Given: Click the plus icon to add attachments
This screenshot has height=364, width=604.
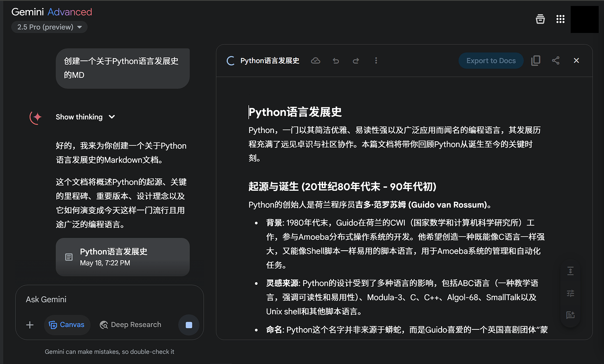Looking at the screenshot, I should tap(30, 325).
